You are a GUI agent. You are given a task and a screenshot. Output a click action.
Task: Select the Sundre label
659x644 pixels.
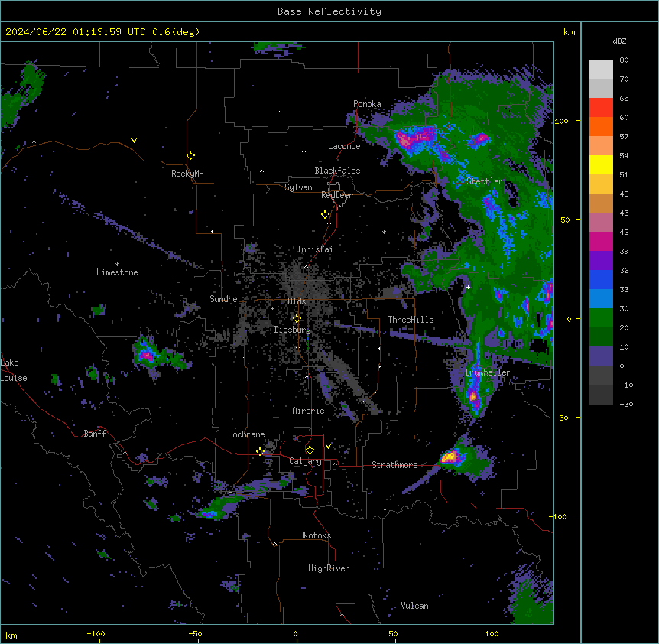click(x=223, y=299)
